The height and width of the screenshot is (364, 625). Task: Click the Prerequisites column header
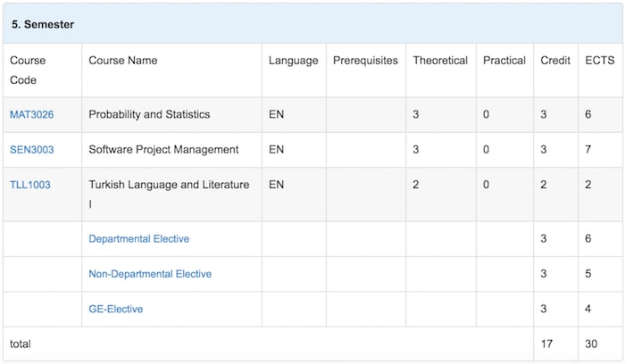pyautogui.click(x=365, y=61)
